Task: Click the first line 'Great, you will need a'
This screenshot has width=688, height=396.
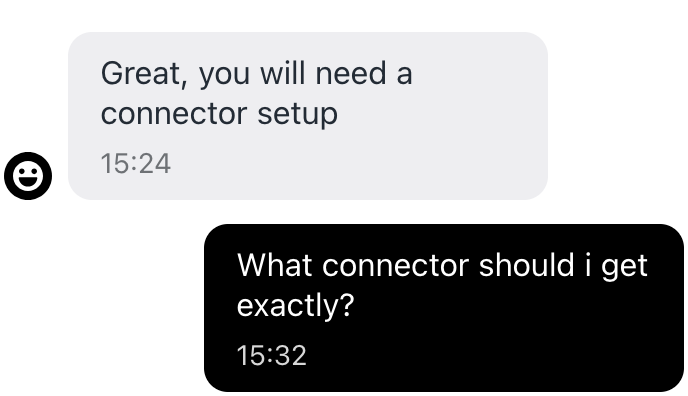Action: (x=257, y=75)
